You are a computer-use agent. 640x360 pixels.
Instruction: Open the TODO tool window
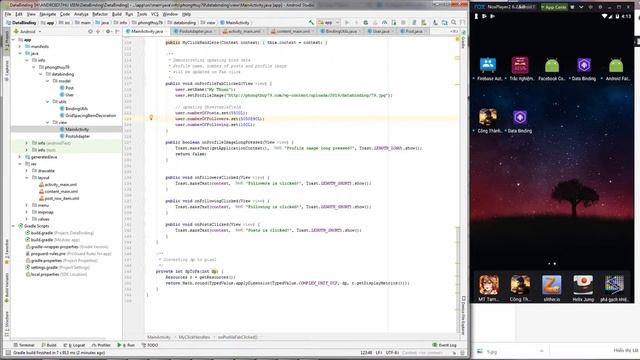(x=150, y=345)
